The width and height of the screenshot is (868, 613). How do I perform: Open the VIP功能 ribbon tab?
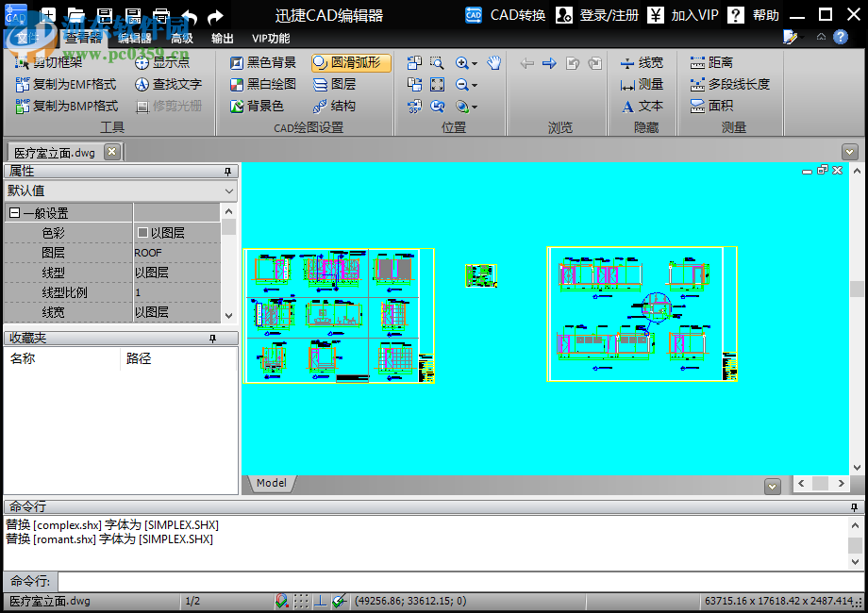(x=271, y=39)
